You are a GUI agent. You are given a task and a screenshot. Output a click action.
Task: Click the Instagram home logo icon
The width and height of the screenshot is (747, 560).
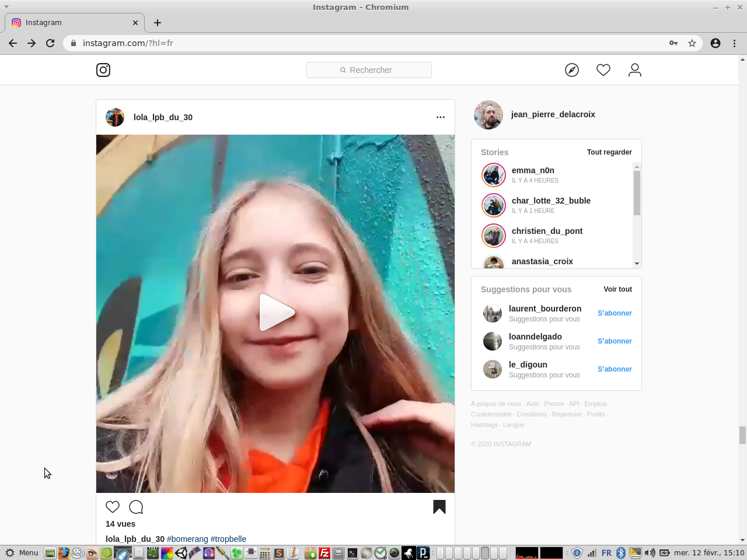coord(103,70)
